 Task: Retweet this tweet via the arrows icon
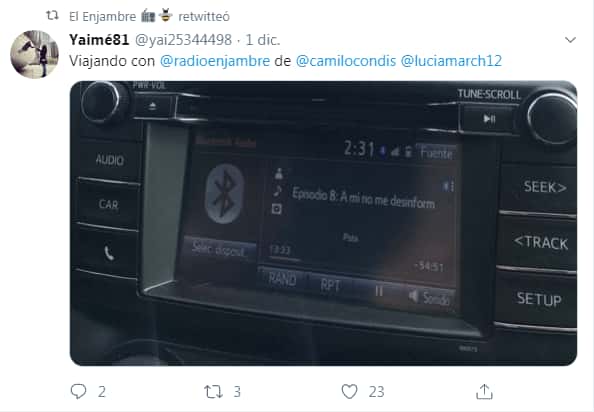pos(213,392)
